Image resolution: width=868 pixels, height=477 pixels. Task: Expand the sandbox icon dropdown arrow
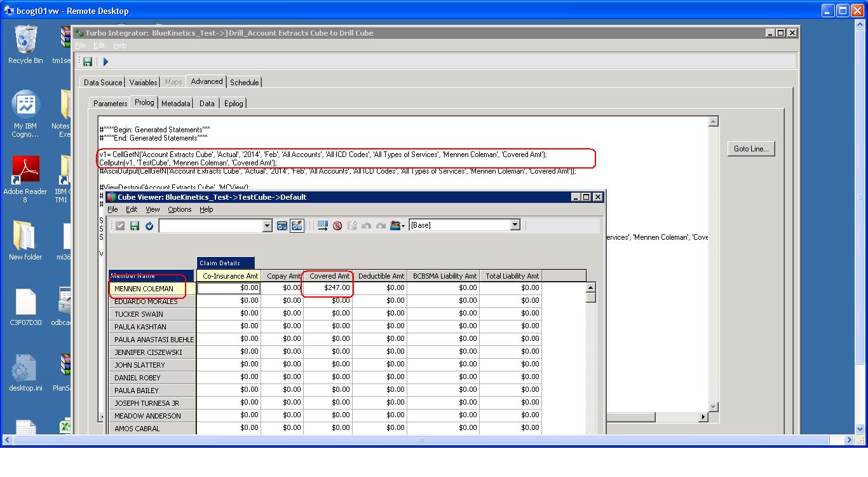(x=403, y=226)
